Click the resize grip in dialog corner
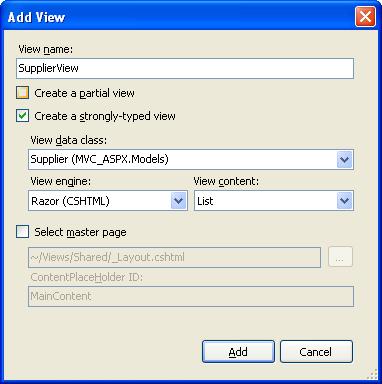Screen dimensions: 382x384 pos(373,374)
